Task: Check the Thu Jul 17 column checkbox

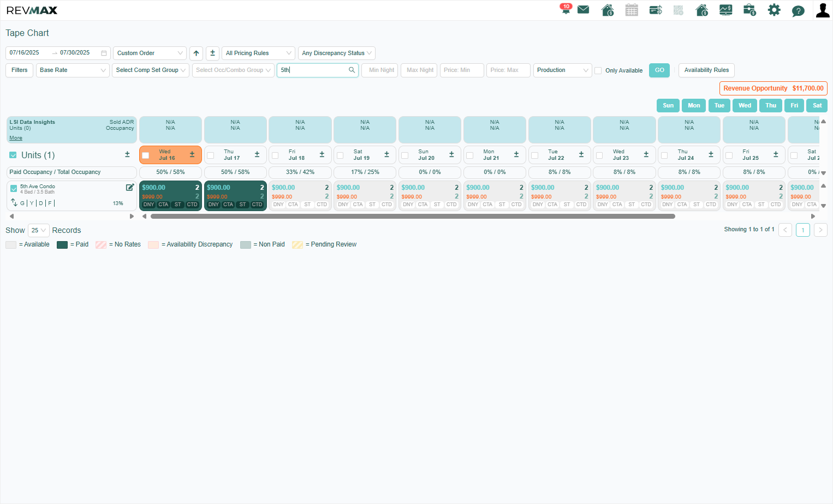Action: (x=211, y=155)
